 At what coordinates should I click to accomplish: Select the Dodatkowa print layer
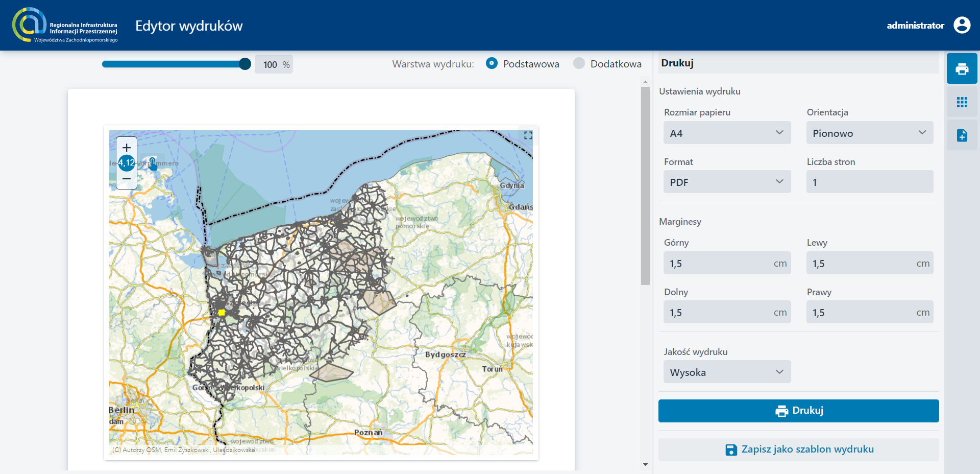[x=579, y=63]
